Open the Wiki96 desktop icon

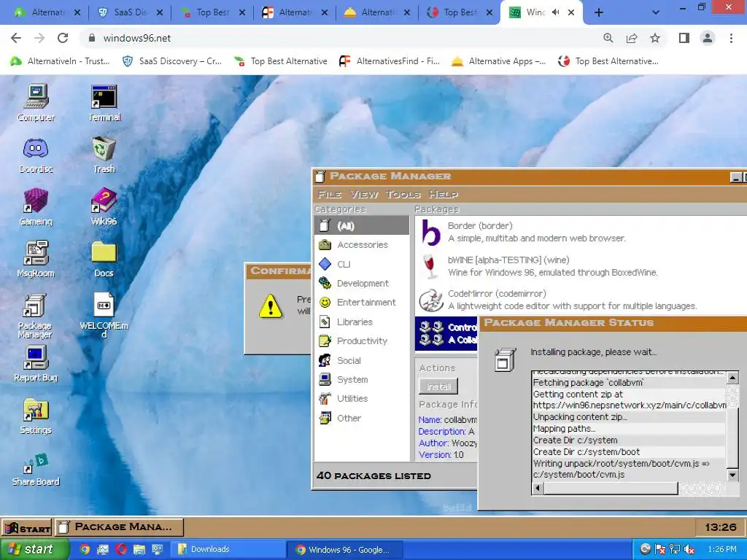coord(104,206)
